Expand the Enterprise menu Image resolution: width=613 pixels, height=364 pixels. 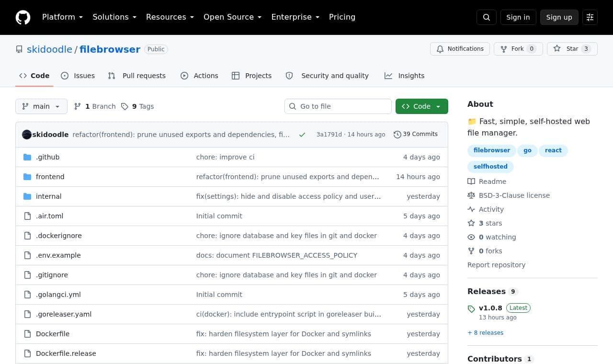295,17
